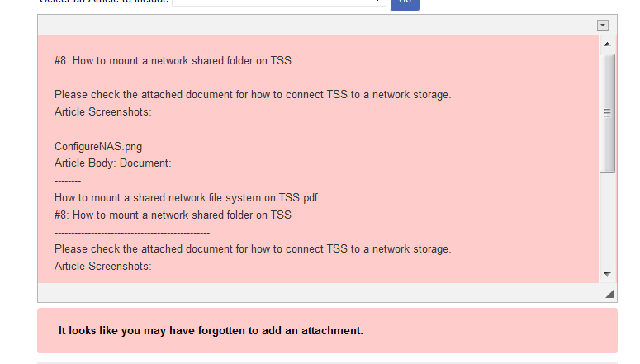Viewport: 640px width, 364px height.
Task: Click first 'Article Screenshots:' line
Action: click(103, 111)
